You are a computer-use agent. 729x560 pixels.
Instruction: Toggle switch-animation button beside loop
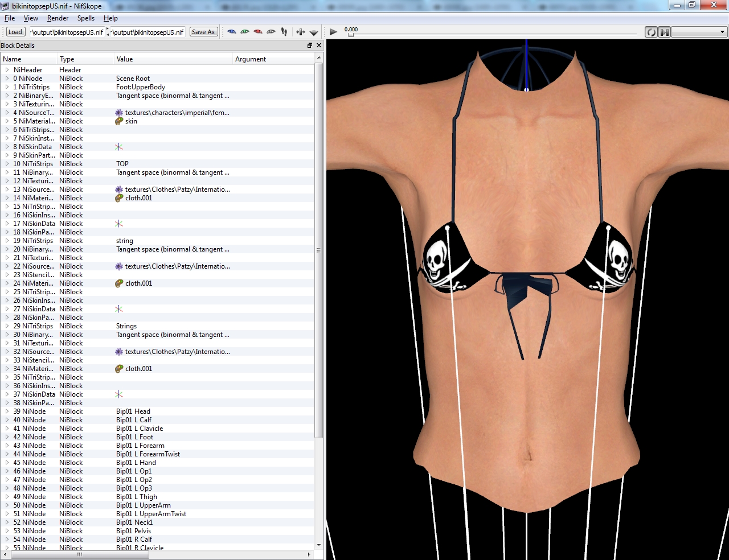point(664,32)
